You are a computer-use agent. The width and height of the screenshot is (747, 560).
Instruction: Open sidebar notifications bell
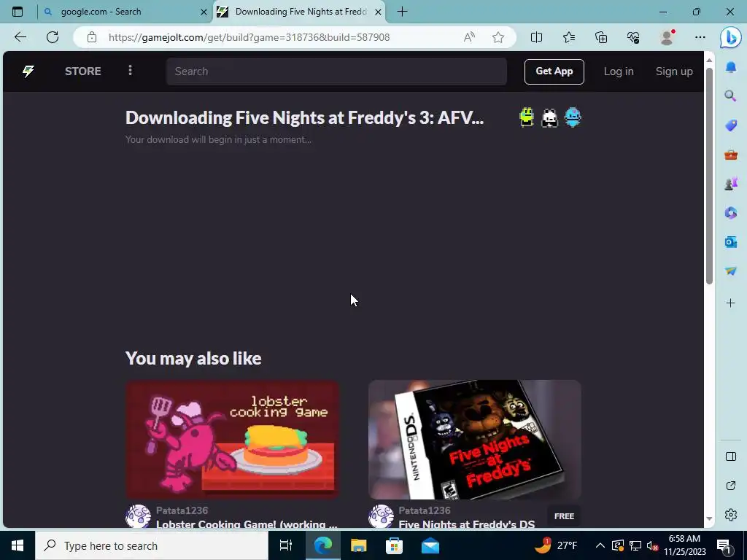(x=731, y=68)
